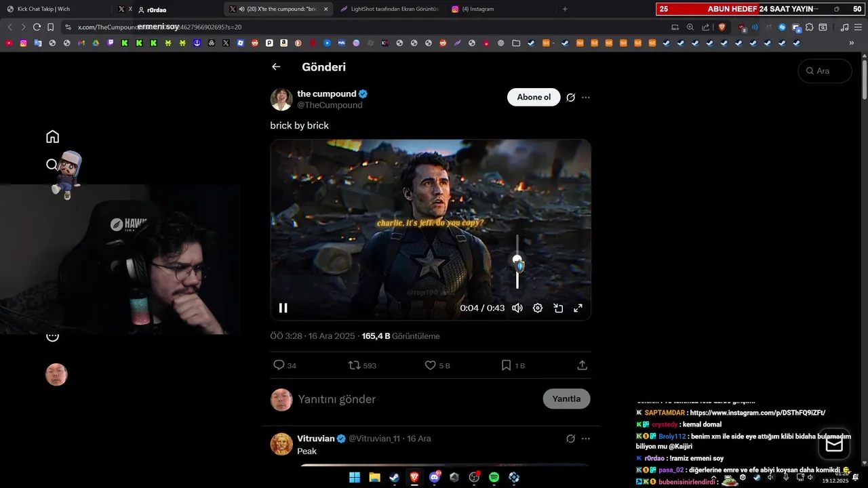Bookmark this page in browser toolbar

click(50, 27)
